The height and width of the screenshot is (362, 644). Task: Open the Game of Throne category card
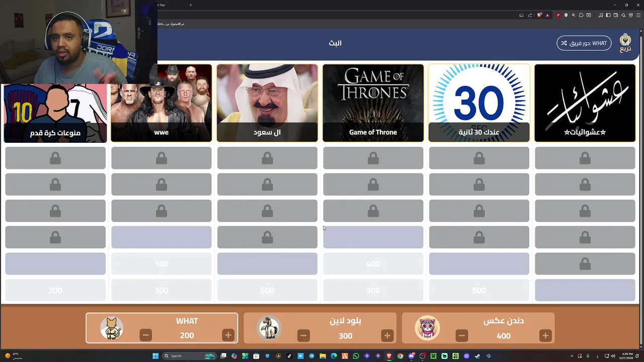[x=373, y=103]
